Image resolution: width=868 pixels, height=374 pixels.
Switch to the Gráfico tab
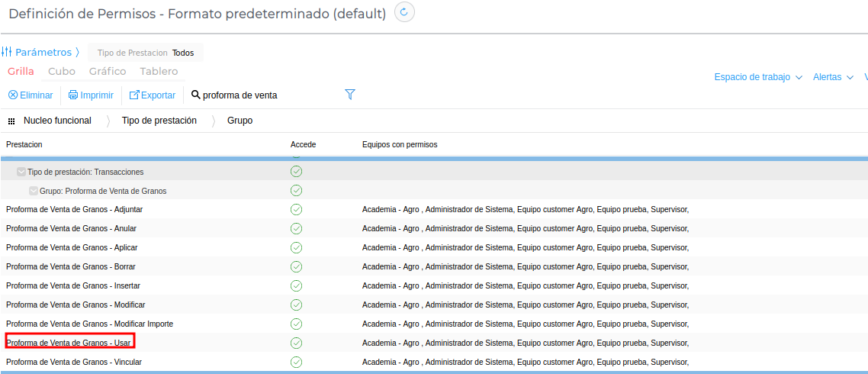(108, 71)
